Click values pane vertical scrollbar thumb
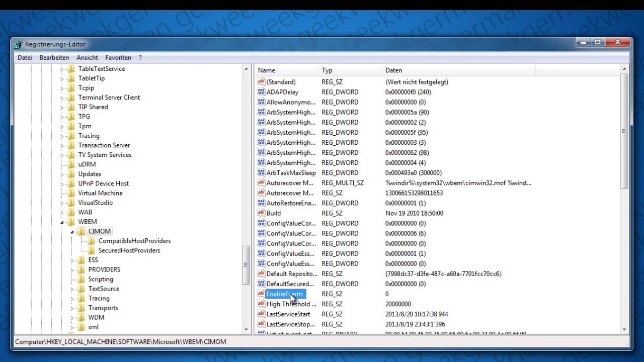 click(x=624, y=131)
